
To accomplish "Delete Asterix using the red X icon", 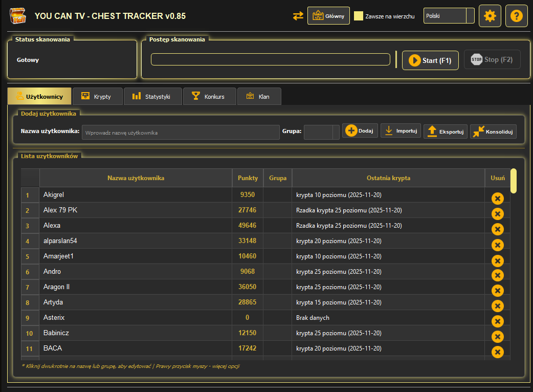I will (498, 321).
